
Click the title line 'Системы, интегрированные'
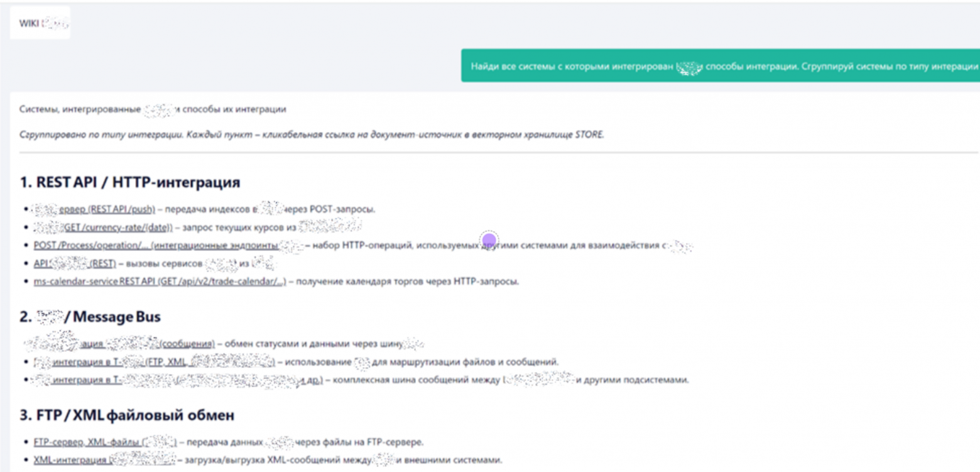point(153,109)
